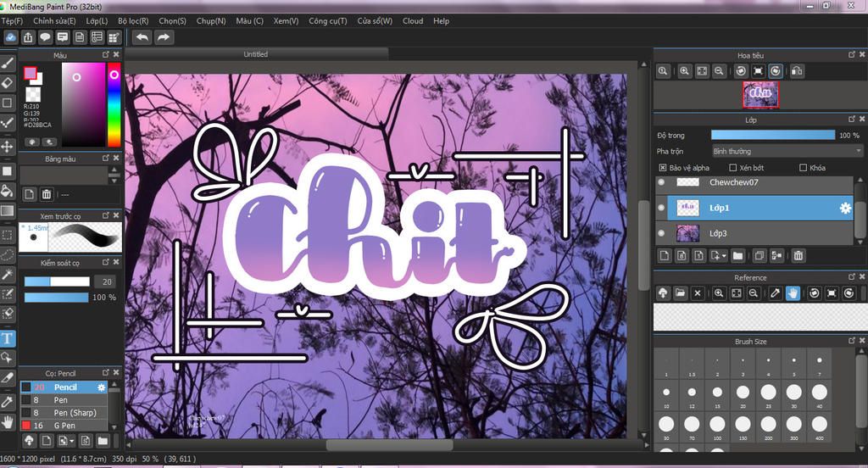
Task: Open the Lớp(L) menu
Action: click(97, 21)
